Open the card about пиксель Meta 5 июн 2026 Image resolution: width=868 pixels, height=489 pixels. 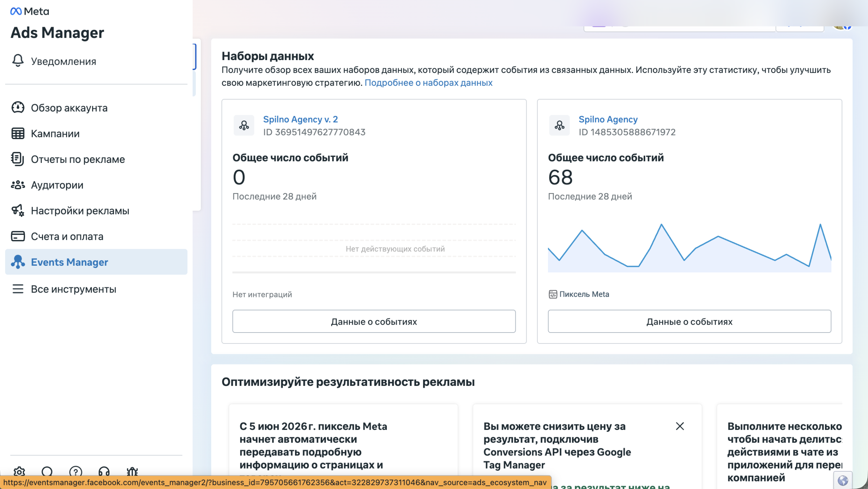(x=343, y=446)
